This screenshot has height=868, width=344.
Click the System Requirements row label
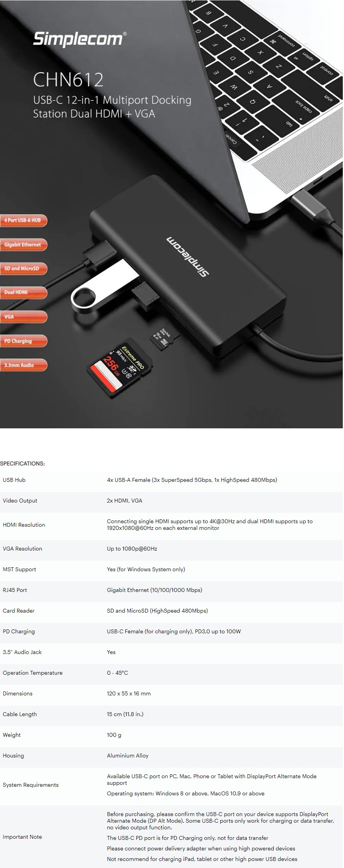coord(30,785)
